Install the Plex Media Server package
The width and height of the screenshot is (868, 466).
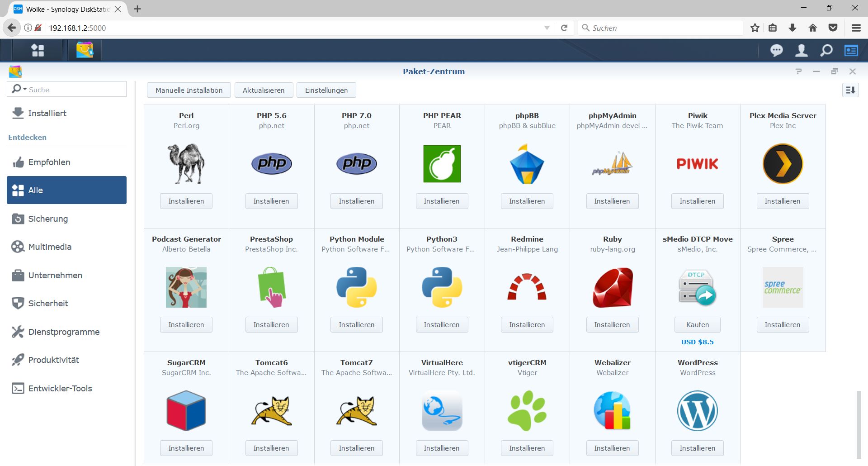click(x=783, y=201)
